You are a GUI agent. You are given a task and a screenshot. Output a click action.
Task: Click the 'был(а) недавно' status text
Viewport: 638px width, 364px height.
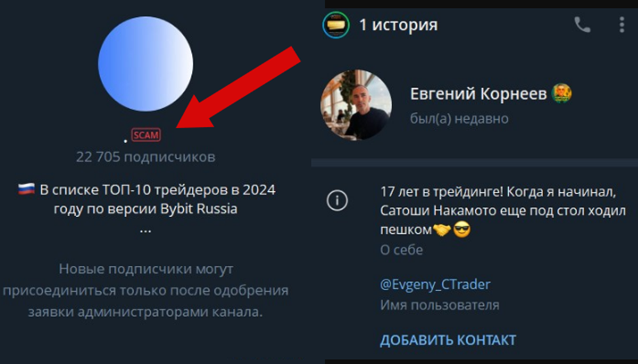[x=459, y=118]
